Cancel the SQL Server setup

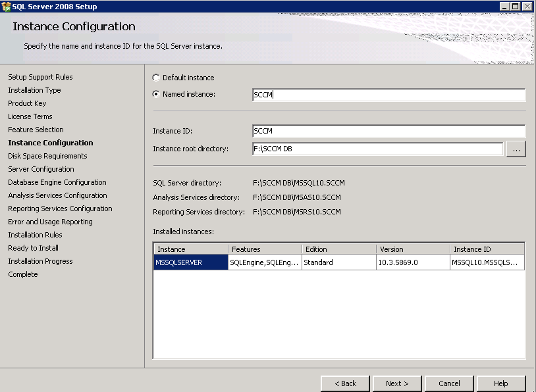click(x=449, y=383)
